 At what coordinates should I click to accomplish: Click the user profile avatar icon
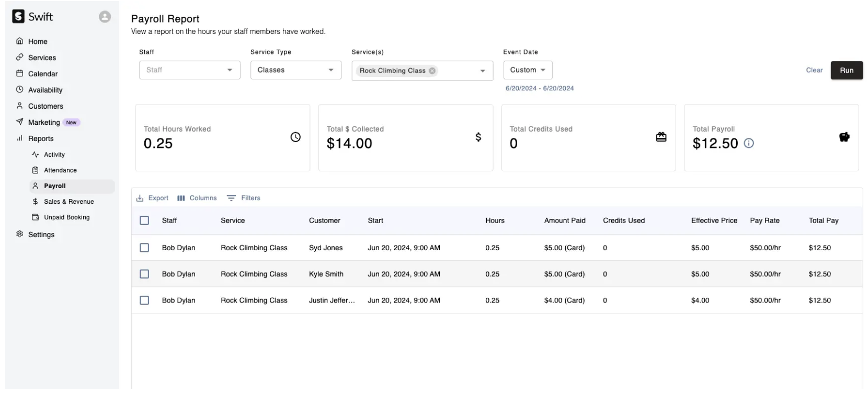105,17
